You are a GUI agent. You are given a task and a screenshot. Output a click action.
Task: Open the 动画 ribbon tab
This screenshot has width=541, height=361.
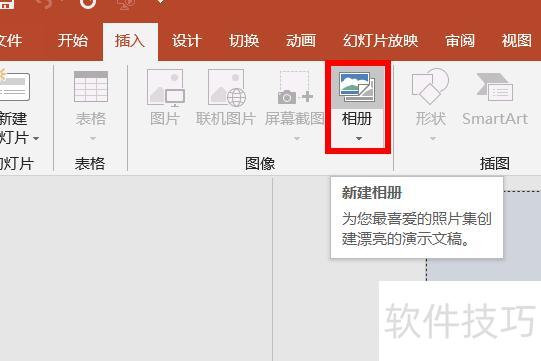coord(301,41)
